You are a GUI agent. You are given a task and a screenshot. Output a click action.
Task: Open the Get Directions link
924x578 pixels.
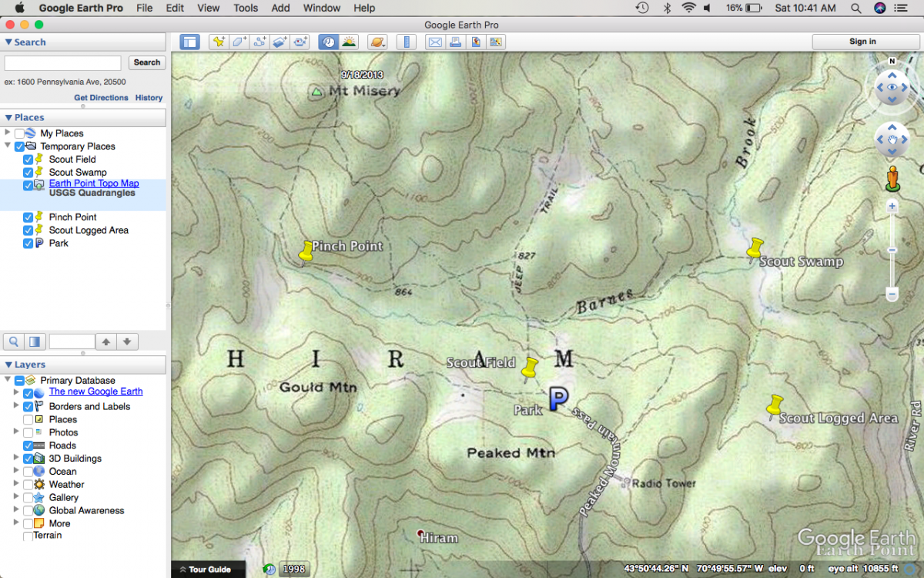click(x=101, y=98)
